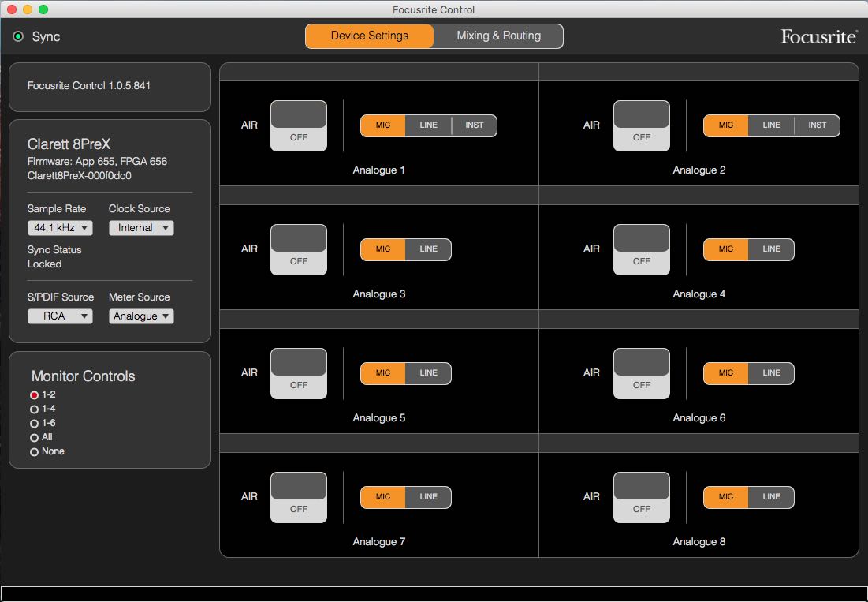Image resolution: width=868 pixels, height=602 pixels.
Task: Select the Device Settings tab
Action: pos(369,36)
